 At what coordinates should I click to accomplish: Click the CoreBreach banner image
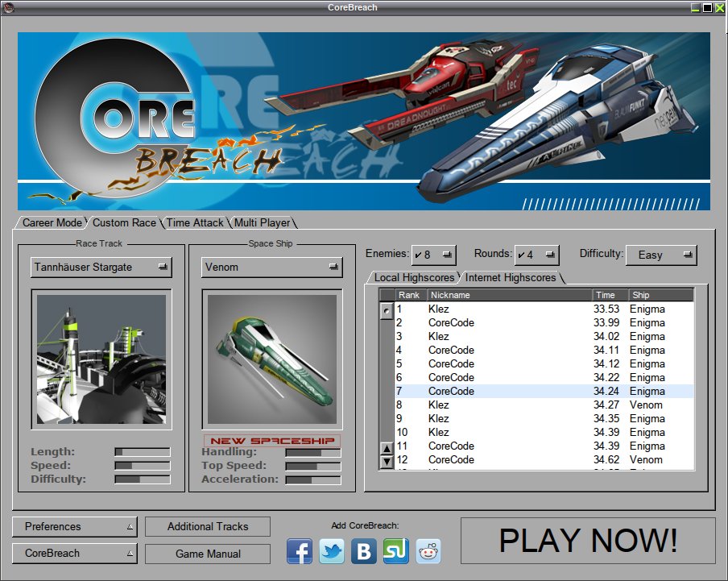pyautogui.click(x=364, y=121)
